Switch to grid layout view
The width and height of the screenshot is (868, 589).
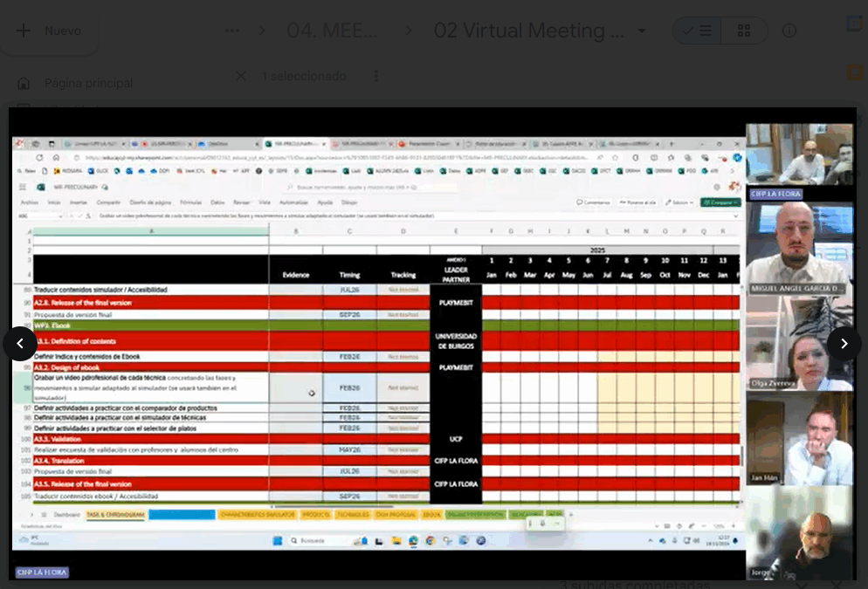pos(744,31)
